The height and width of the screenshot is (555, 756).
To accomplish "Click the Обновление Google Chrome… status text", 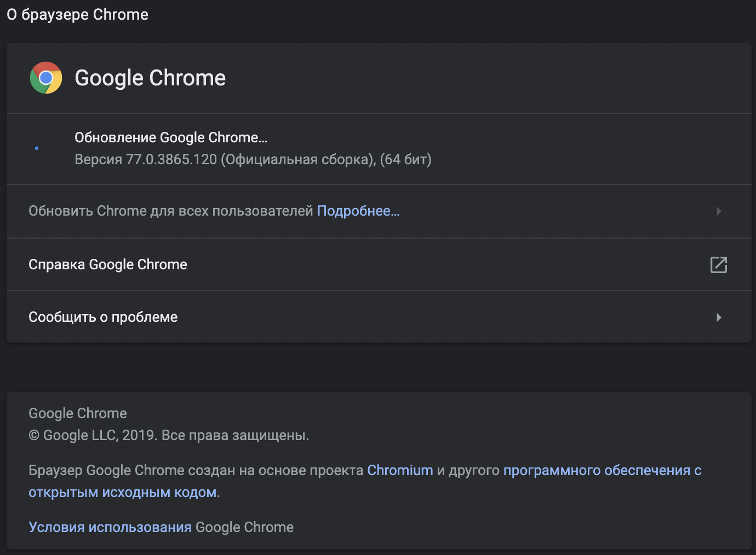I will pyautogui.click(x=171, y=137).
